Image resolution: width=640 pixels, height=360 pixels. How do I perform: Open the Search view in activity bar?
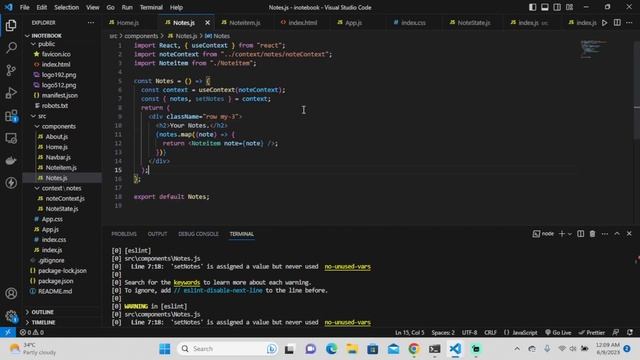11,48
